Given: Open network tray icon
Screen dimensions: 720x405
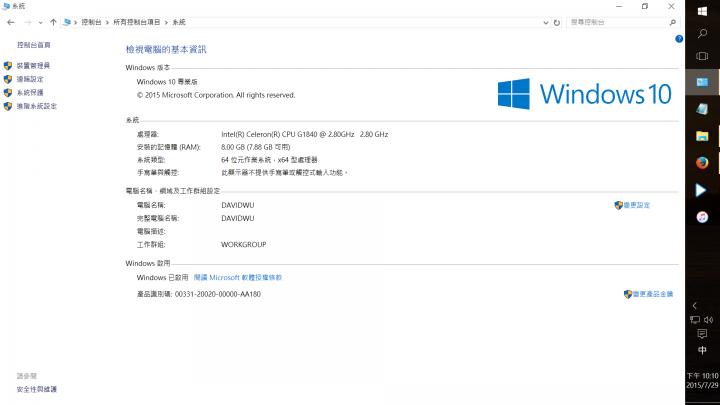Looking at the screenshot, I should 695,320.
